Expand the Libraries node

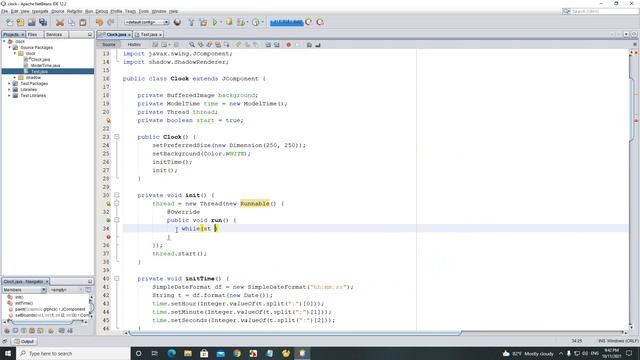(x=10, y=89)
